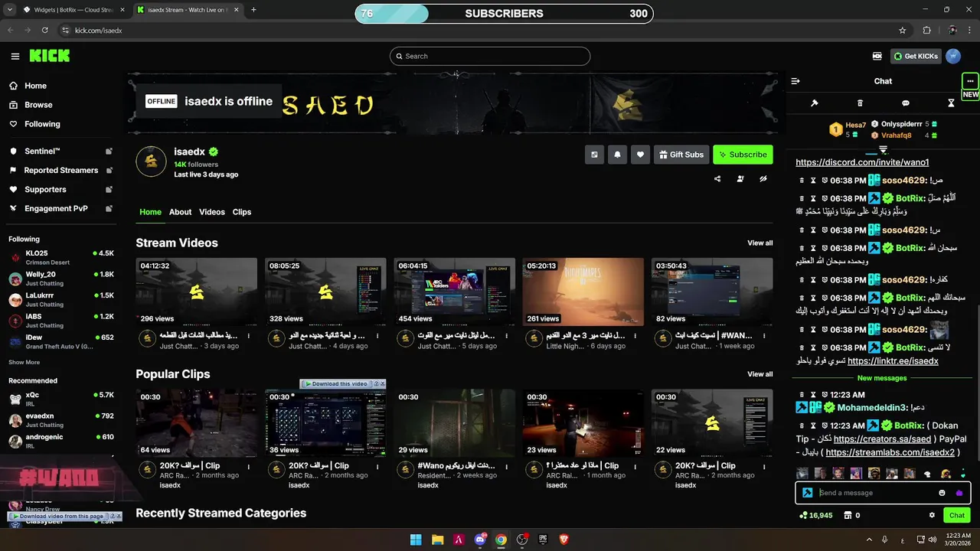Open options for Little Nightmares video card

635,336
